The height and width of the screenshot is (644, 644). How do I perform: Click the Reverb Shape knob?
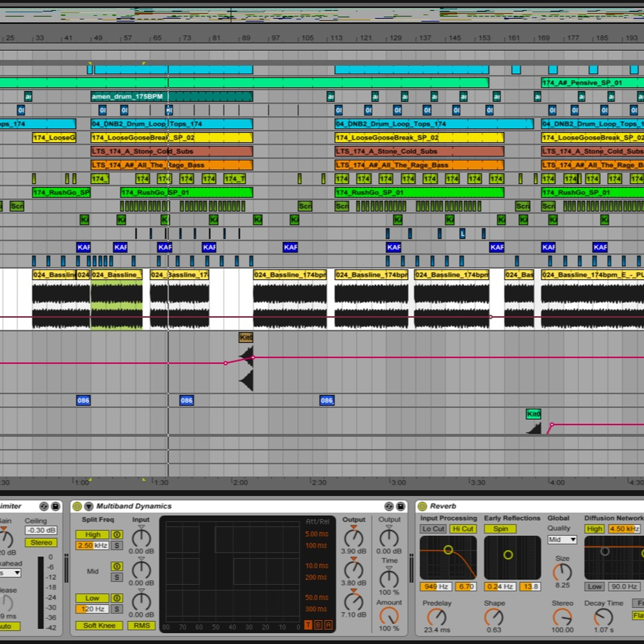(494, 617)
